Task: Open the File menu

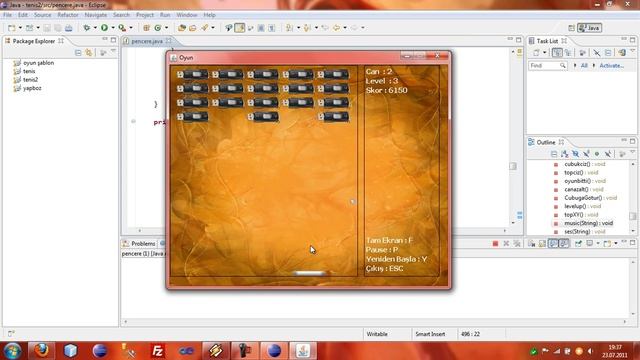Action: [x=7, y=15]
